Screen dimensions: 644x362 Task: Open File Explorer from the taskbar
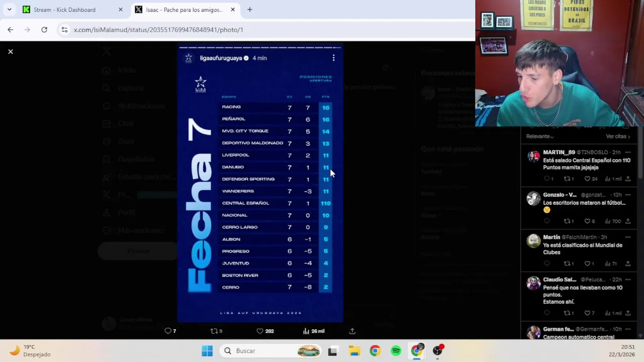pos(354,351)
